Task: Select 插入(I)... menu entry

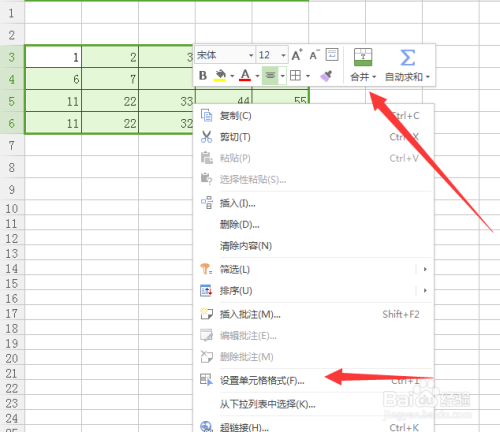Action: click(x=314, y=203)
